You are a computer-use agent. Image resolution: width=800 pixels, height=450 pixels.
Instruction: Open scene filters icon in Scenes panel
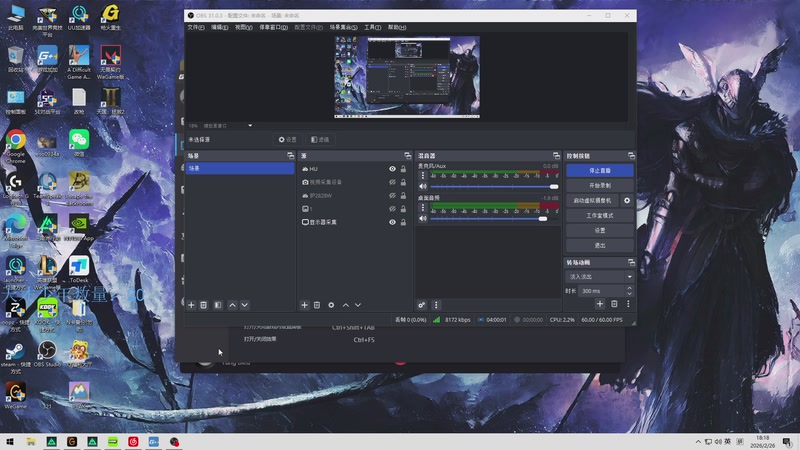[218, 305]
